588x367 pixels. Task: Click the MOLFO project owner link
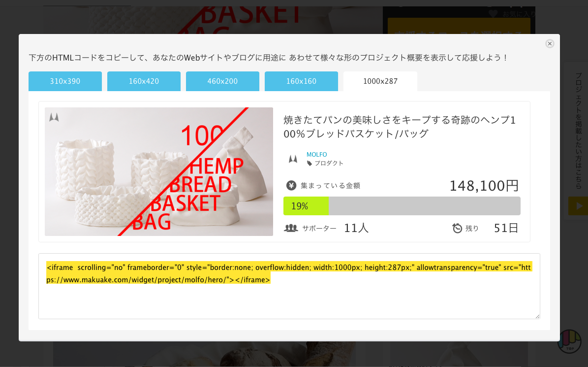tap(316, 154)
